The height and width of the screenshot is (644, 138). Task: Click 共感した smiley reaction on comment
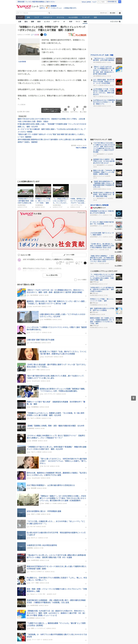tap(57, 263)
